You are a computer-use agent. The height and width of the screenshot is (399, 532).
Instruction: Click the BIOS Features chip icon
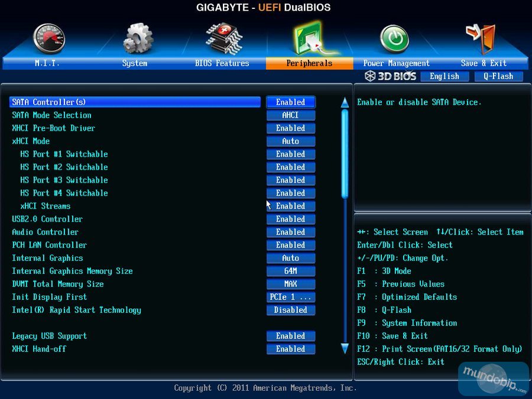[224, 38]
